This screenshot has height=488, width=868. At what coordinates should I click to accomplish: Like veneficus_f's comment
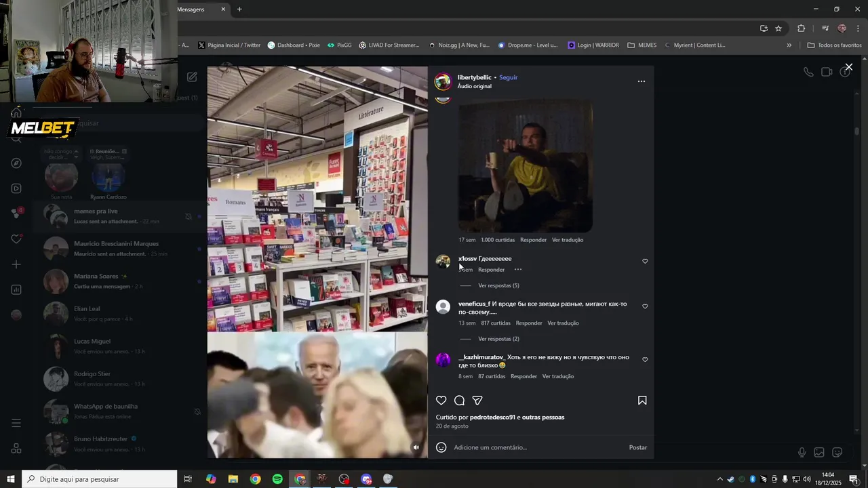645,306
